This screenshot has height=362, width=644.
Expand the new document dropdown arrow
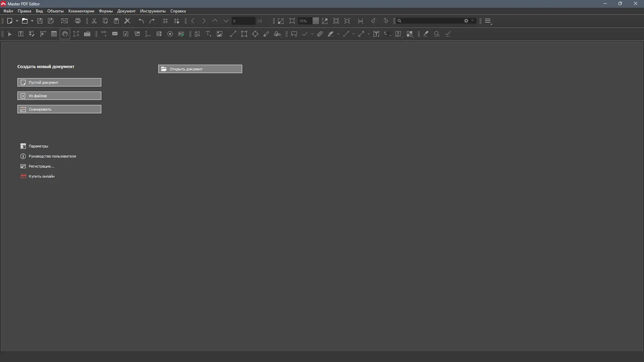pyautogui.click(x=17, y=21)
